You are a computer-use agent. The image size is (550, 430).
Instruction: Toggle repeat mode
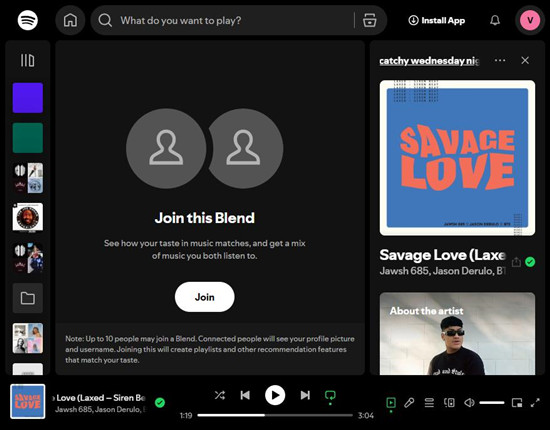point(330,396)
